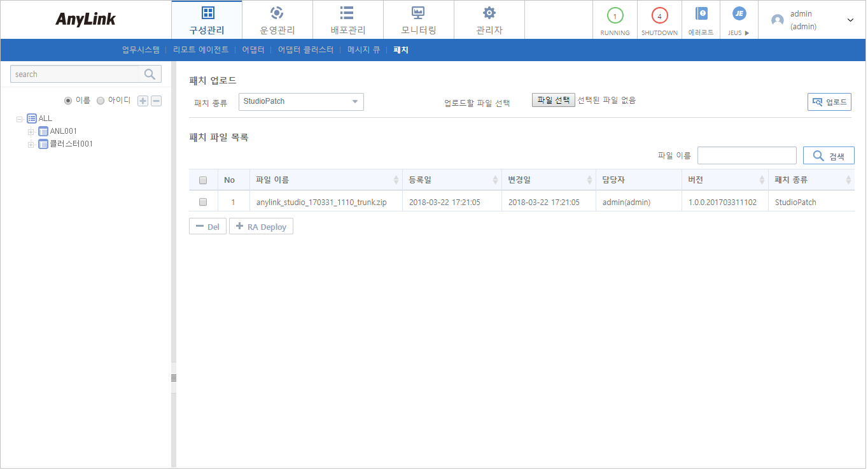This screenshot has height=470, width=868.
Task: Switch to the 모니터링 tab
Action: [x=418, y=20]
